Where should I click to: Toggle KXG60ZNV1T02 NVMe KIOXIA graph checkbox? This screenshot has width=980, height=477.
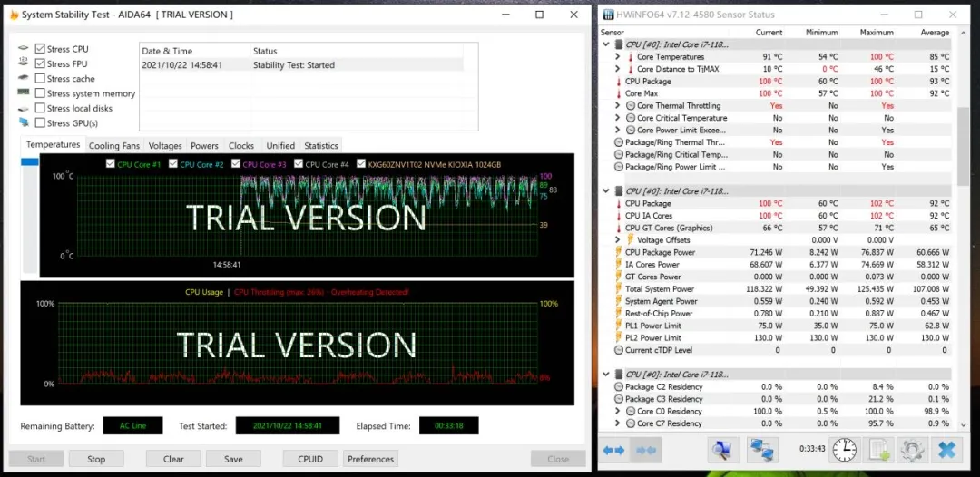coord(361,164)
